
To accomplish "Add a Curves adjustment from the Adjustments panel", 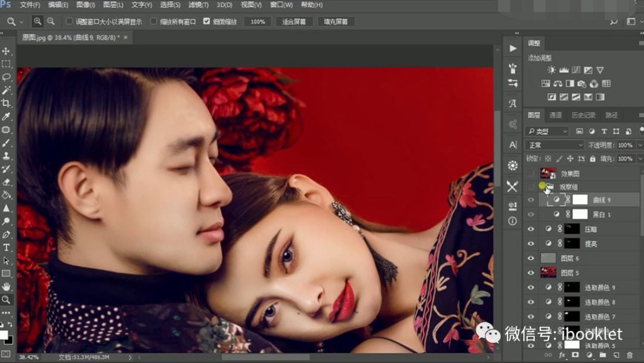I will pos(577,69).
